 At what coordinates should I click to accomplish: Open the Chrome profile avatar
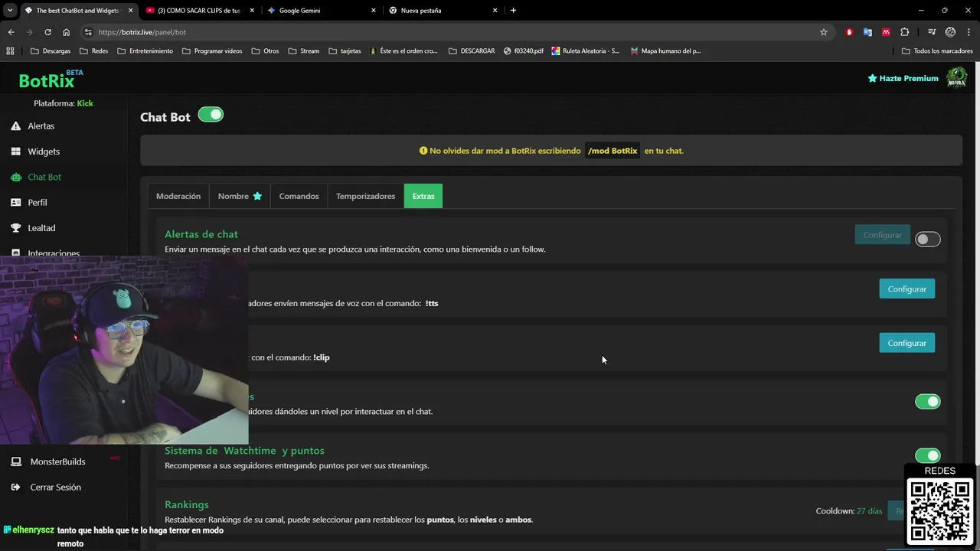(x=950, y=32)
